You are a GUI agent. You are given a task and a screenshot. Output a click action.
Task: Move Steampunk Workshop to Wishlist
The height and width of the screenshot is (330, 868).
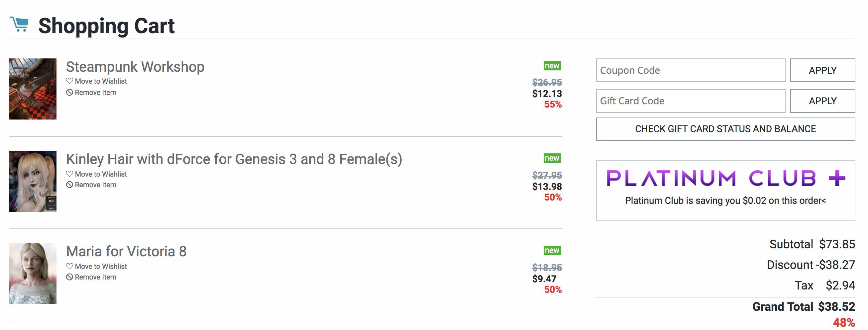click(x=101, y=81)
